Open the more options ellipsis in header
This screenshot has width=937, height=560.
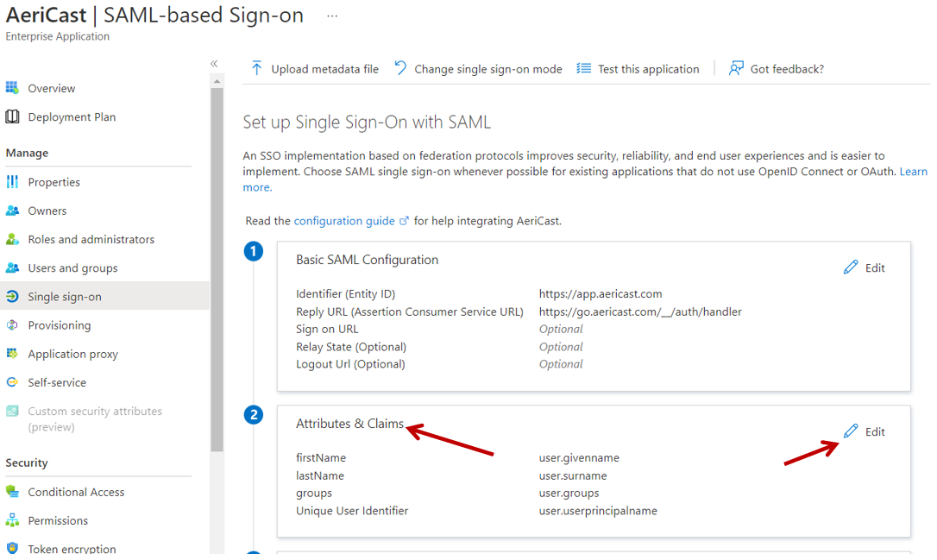332,16
